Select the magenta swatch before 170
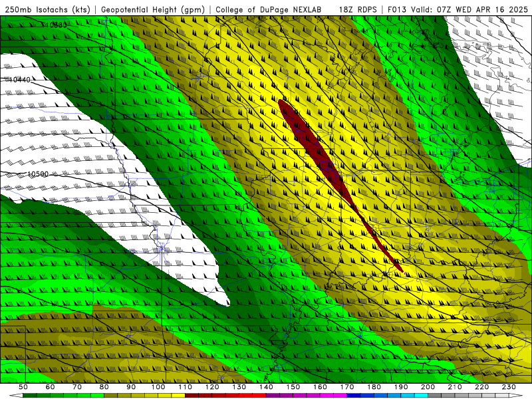 [340, 396]
